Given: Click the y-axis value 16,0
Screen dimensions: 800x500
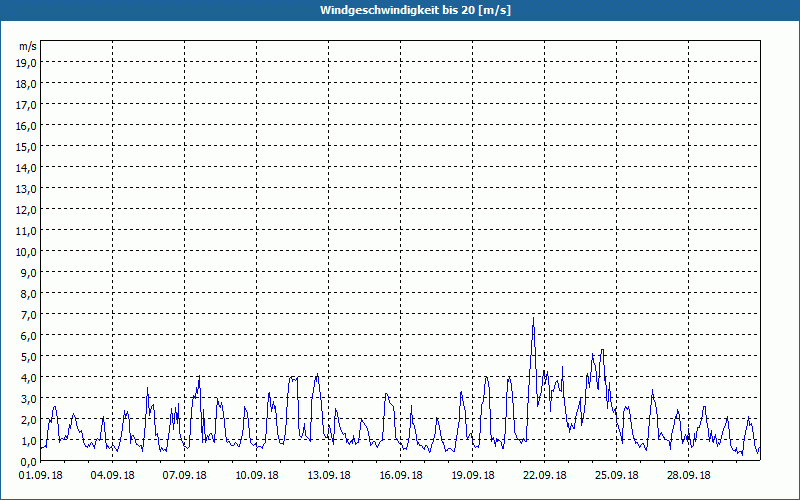Looking at the screenshot, I should (27, 126).
